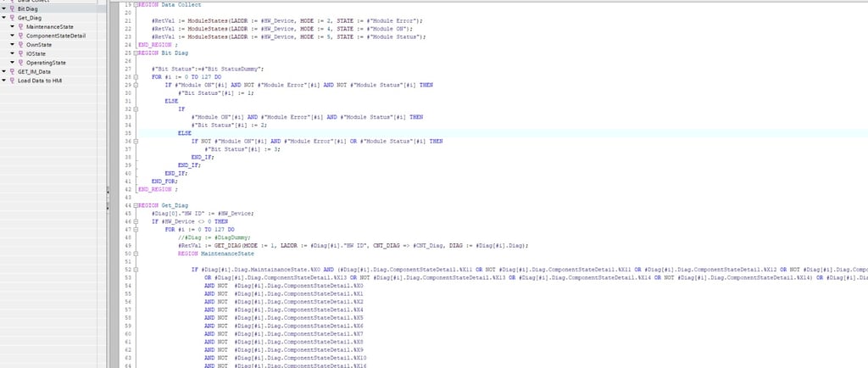Image resolution: width=868 pixels, height=368 pixels.
Task: Fold the FOR loop at line 47
Action: 136,229
